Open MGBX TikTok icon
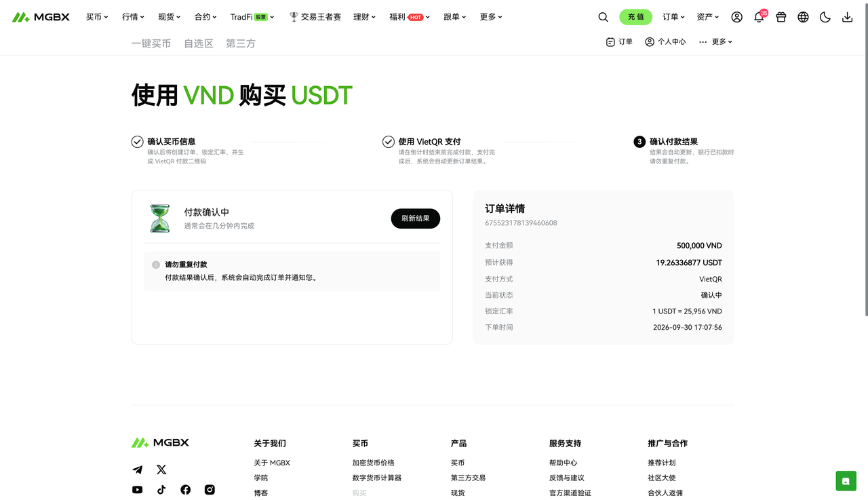Image resolution: width=868 pixels, height=500 pixels. click(x=161, y=490)
